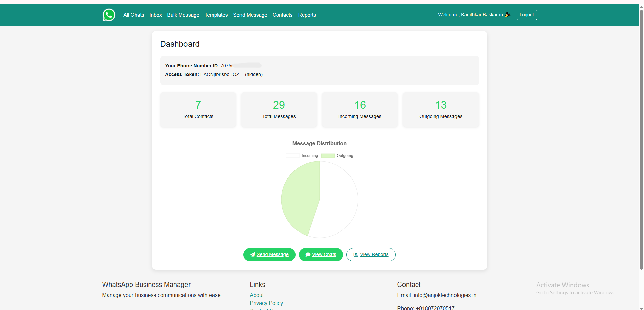Open the Contacts page
This screenshot has height=310, width=644.
pos(282,15)
